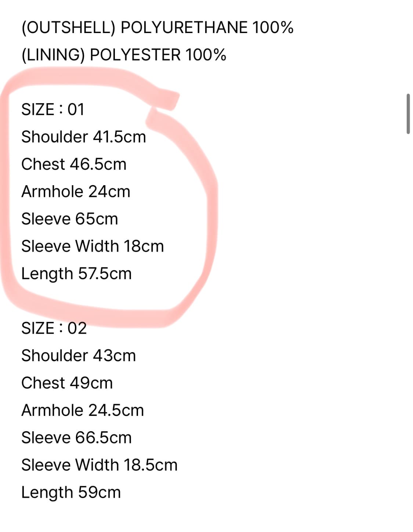Click the POLYESTER 100% text
This screenshot has width=413, height=532.
point(158,55)
